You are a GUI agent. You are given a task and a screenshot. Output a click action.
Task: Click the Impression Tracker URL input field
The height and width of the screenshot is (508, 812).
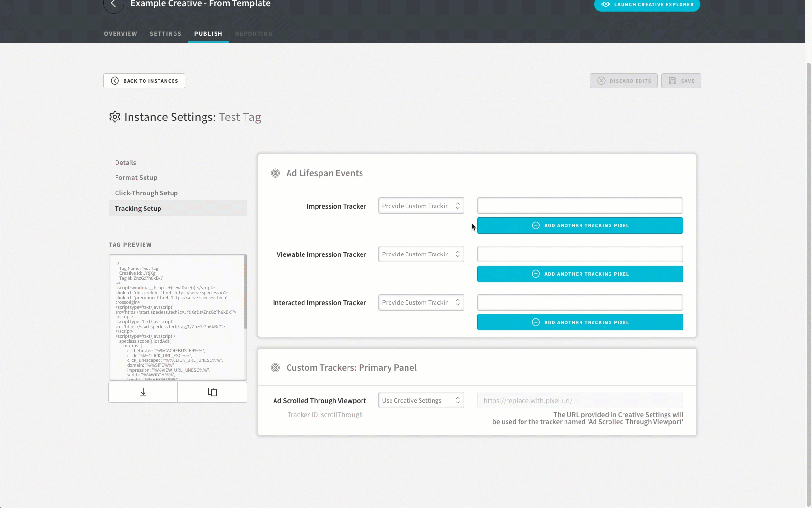pyautogui.click(x=580, y=206)
